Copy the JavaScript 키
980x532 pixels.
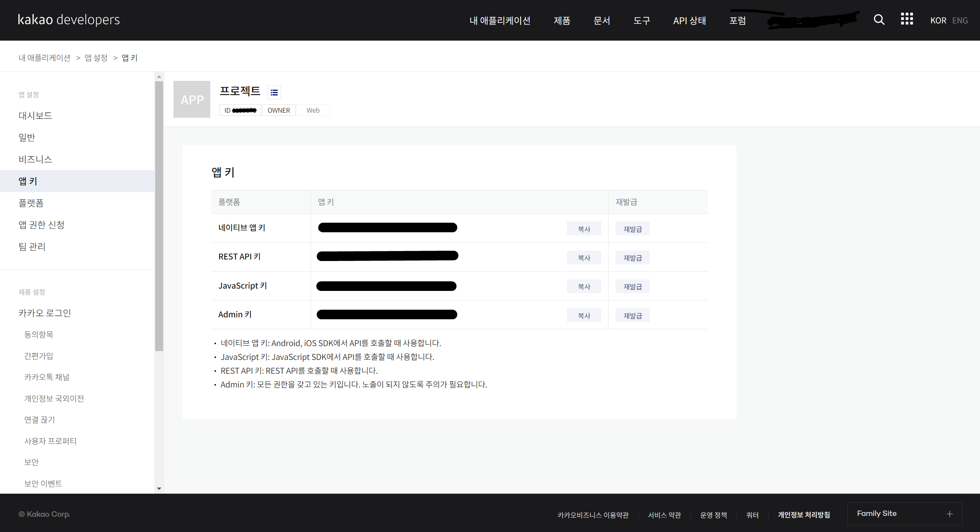pos(584,287)
